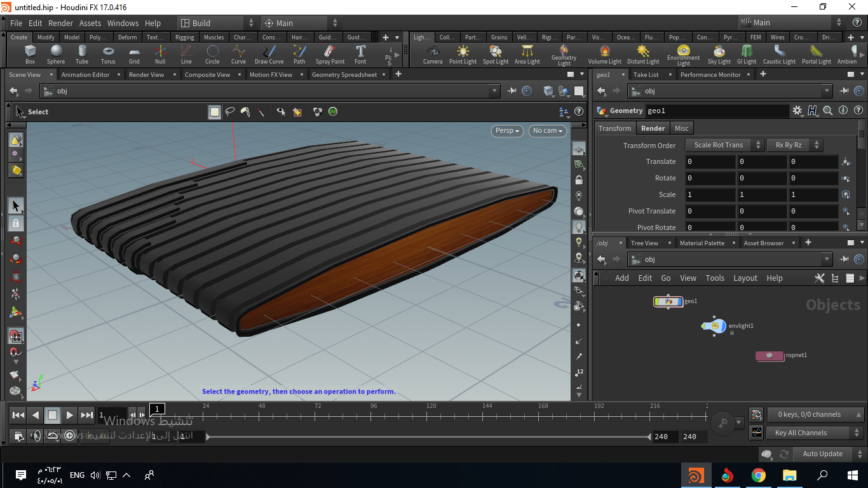Image resolution: width=868 pixels, height=488 pixels.
Task: Switch to the Performance Monitor tab
Action: (x=710, y=74)
